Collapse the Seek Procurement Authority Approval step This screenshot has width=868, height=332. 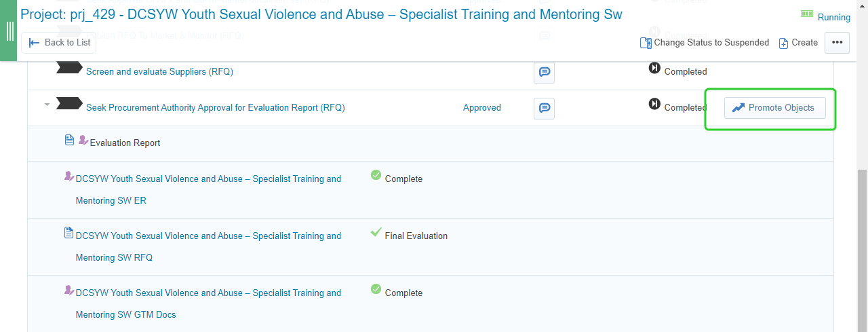pyautogui.click(x=47, y=105)
